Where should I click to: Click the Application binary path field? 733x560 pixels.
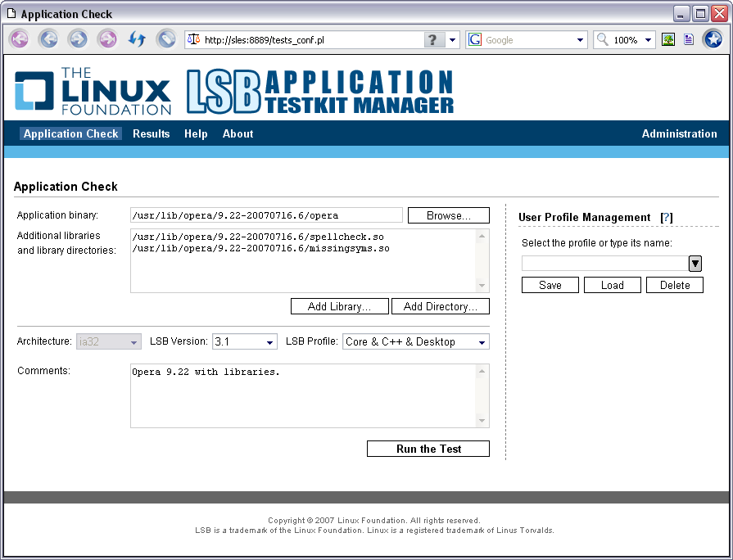click(266, 215)
